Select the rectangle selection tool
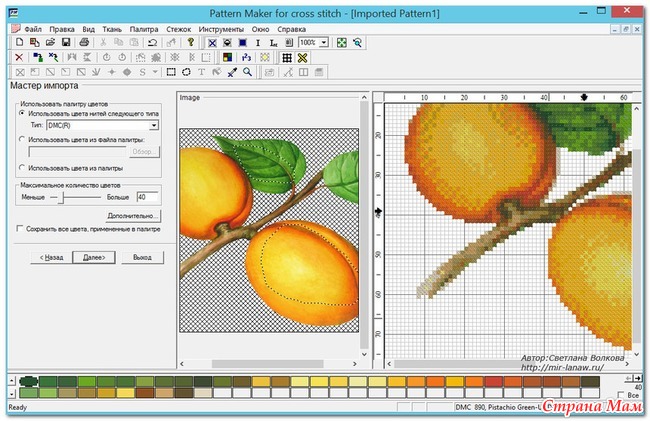Screen dimensions: 650x421 171,72
